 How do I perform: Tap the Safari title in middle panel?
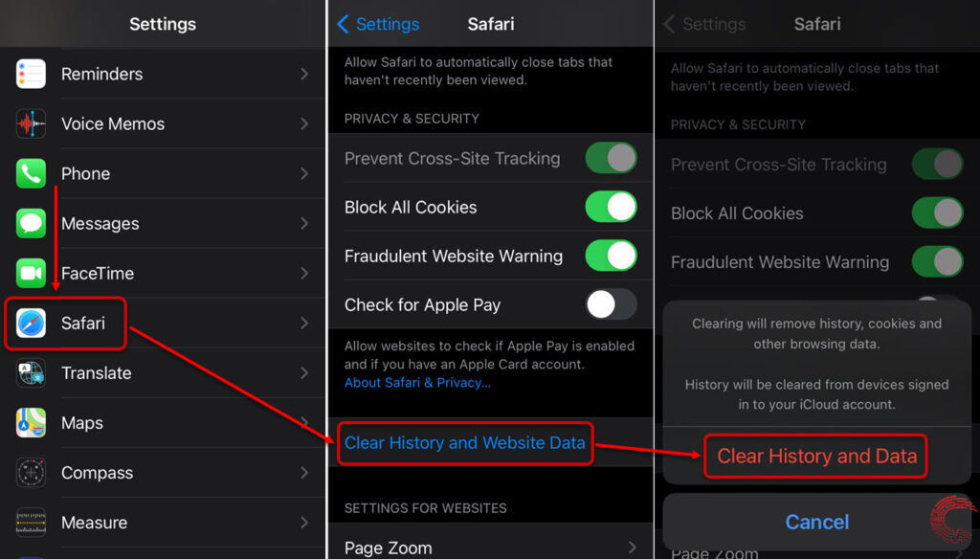click(491, 24)
